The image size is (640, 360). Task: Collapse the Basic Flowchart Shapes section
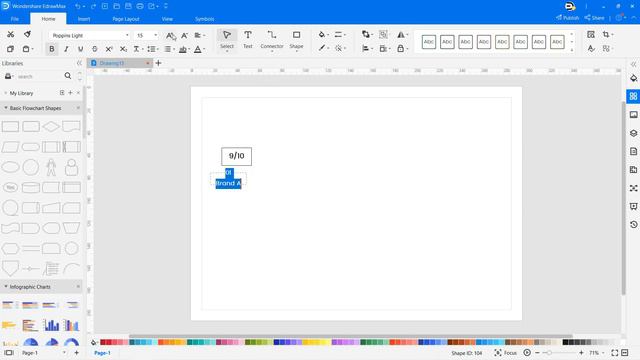coord(6,108)
